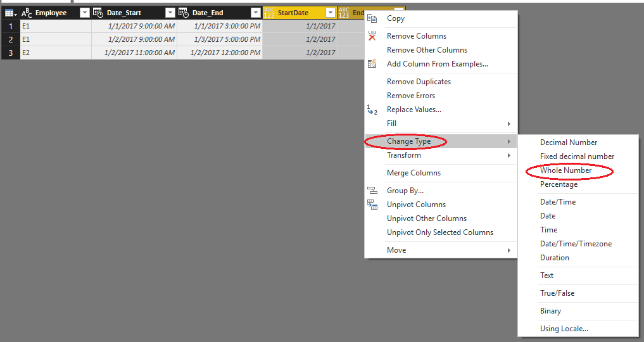Viewport: 644px width, 342px height.
Task: Expand the Transform submenu arrow
Action: [509, 156]
